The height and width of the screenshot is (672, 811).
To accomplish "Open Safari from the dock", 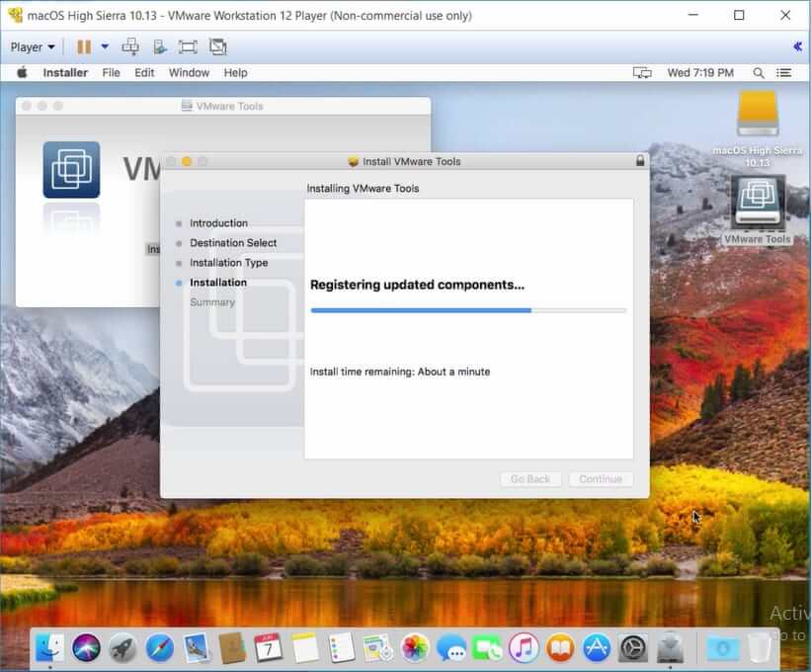I will pos(159,647).
